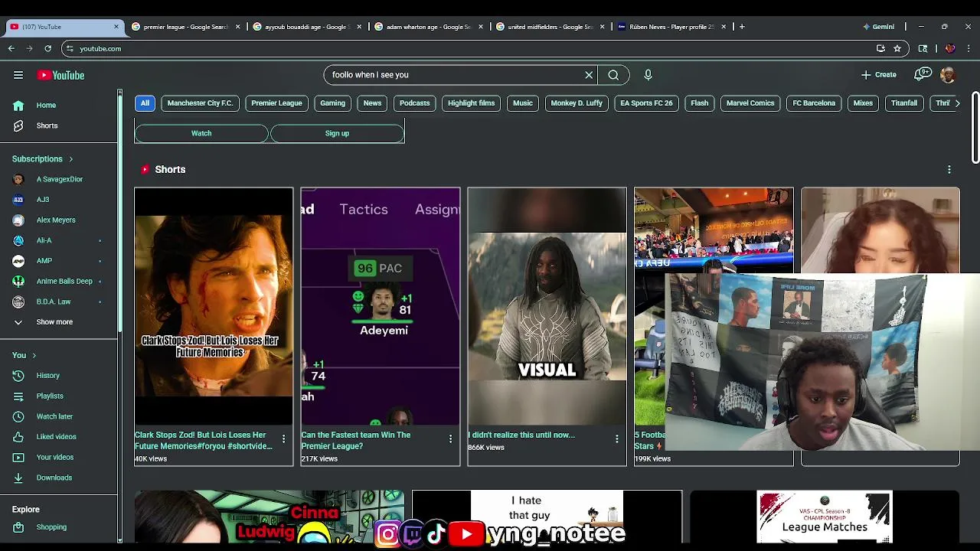980x551 pixels.
Task: Close the YouTube browser tab
Action: coord(116,27)
